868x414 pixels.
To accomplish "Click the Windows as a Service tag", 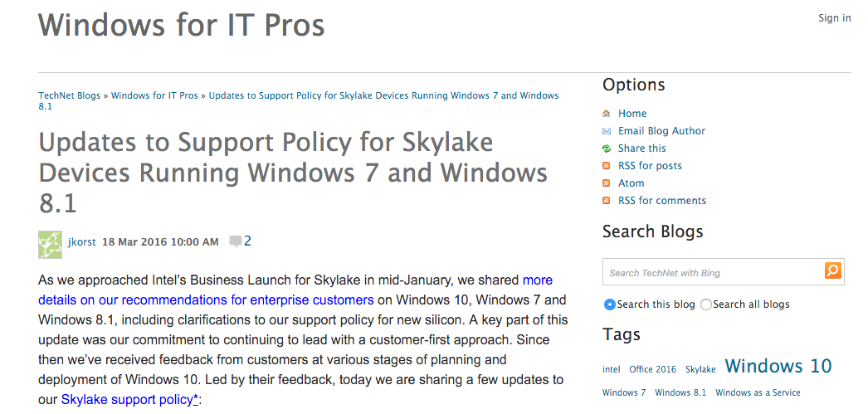I will [x=758, y=392].
